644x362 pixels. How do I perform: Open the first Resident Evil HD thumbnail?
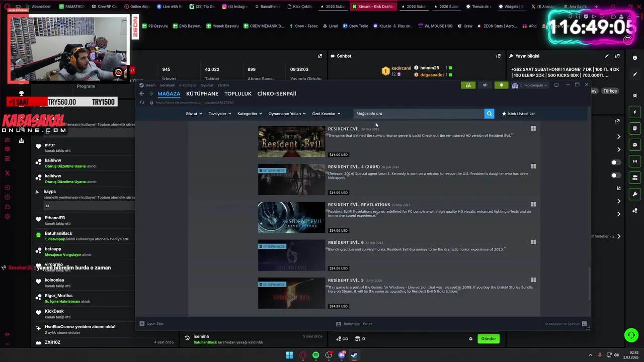coord(292,142)
